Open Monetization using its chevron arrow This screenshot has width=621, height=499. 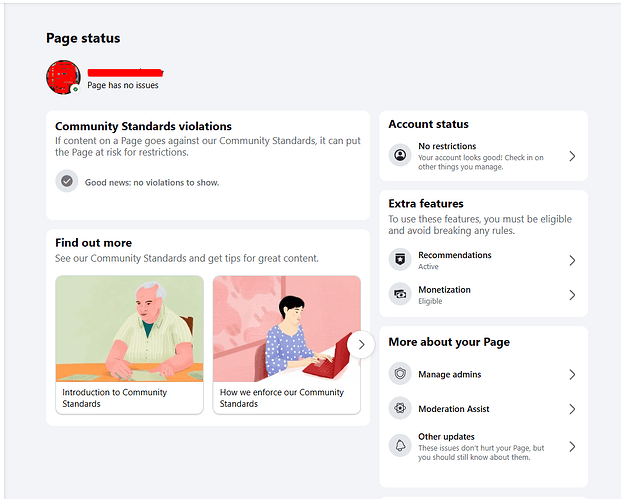pos(572,295)
